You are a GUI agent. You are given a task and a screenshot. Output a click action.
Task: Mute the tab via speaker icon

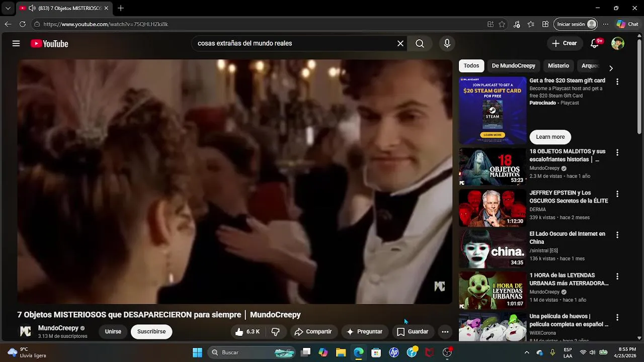32,8
